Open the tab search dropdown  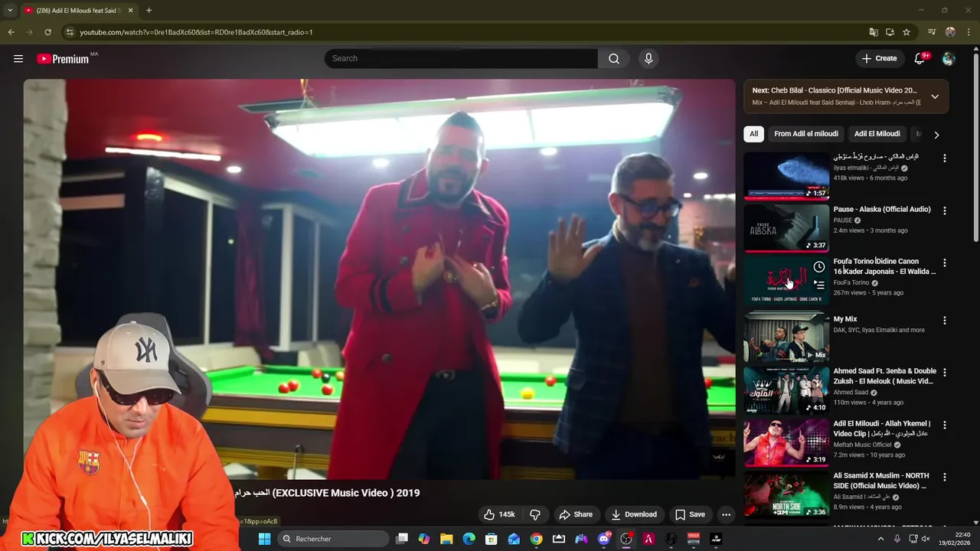pyautogui.click(x=10, y=11)
